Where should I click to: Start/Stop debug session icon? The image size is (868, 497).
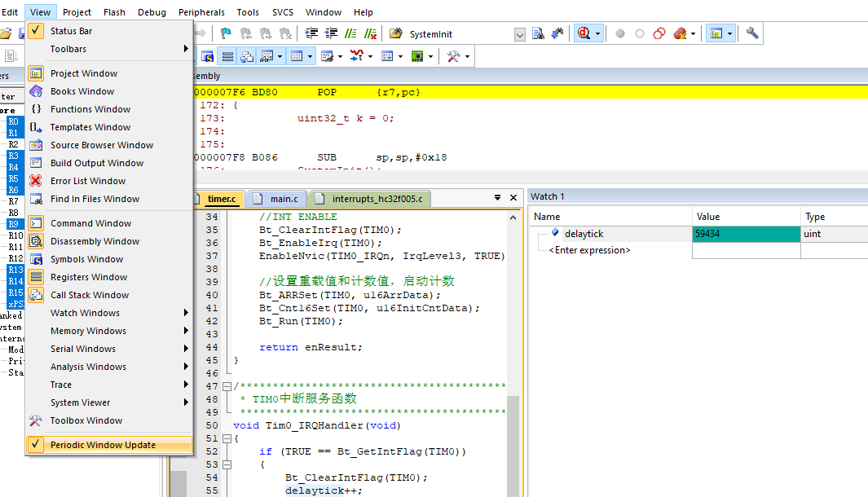click(x=584, y=33)
